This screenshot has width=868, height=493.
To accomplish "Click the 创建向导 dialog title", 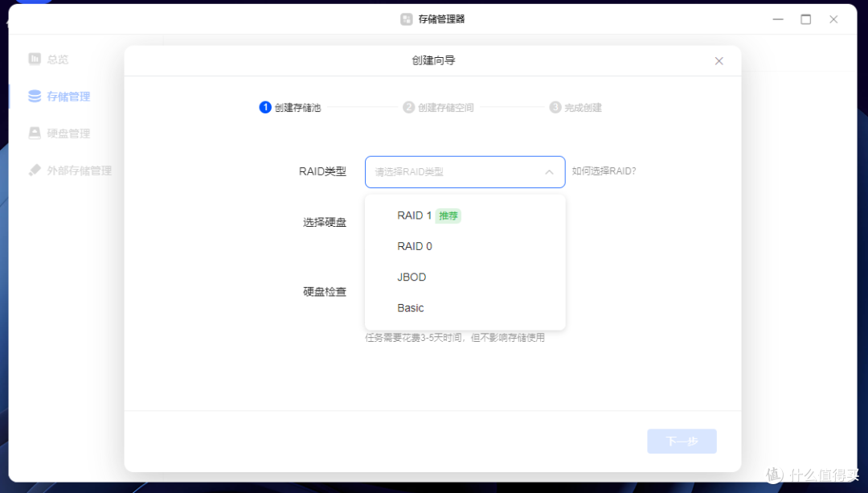I will click(433, 60).
